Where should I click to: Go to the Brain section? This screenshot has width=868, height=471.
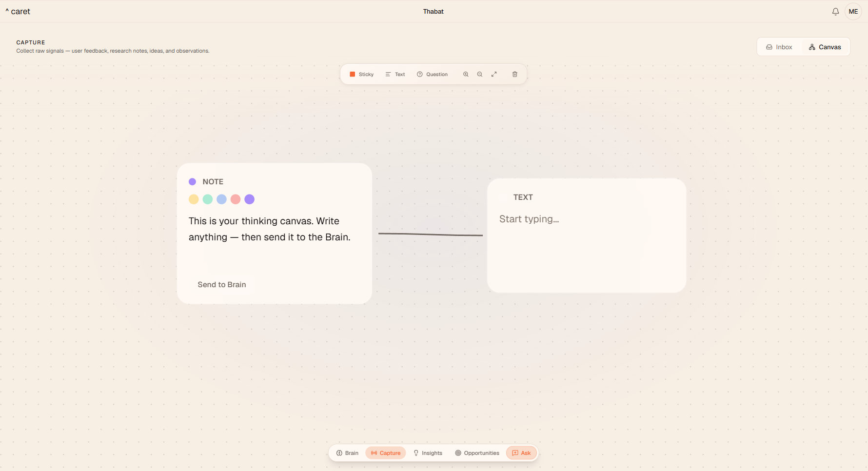coord(347,453)
